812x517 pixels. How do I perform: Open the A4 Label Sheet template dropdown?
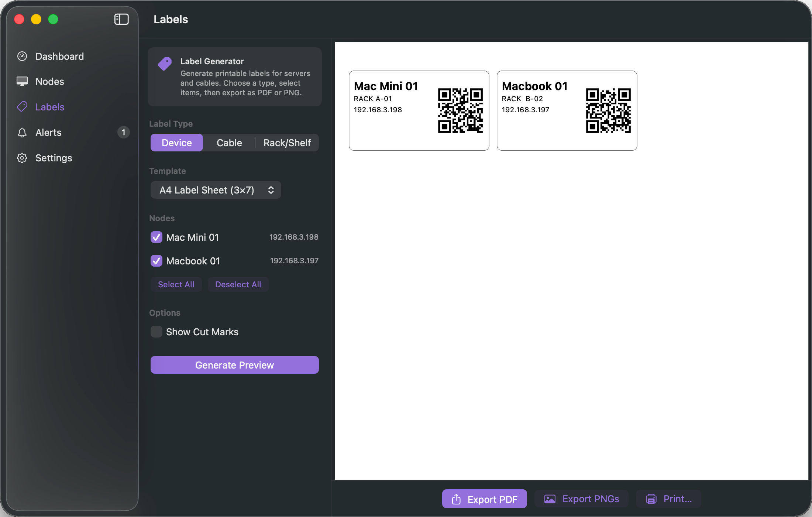216,190
